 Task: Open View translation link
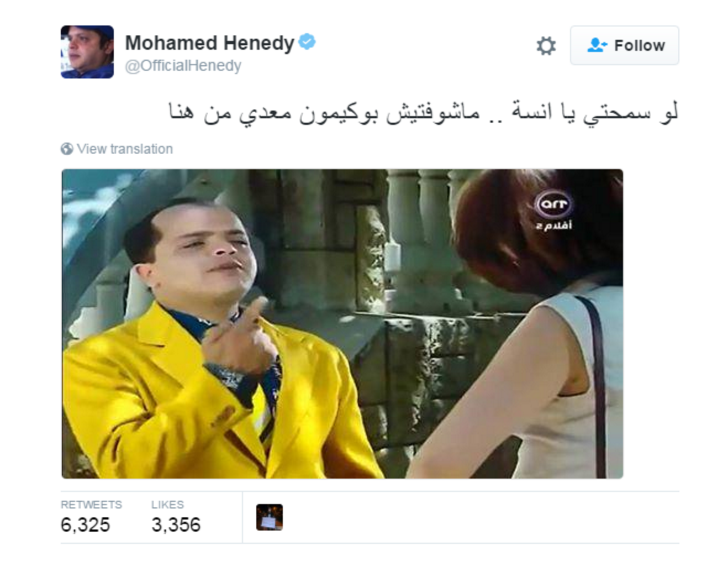[x=125, y=149]
